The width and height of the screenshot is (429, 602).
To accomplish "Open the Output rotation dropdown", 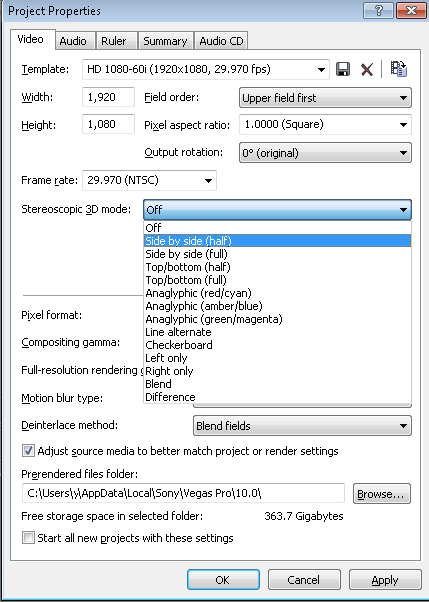I will (325, 153).
